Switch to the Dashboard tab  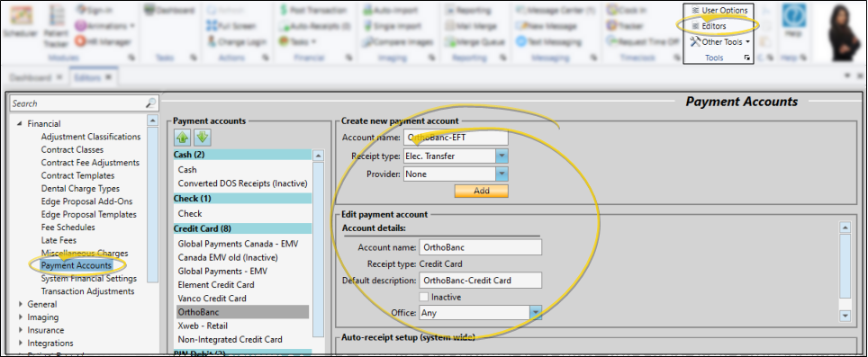(x=31, y=78)
